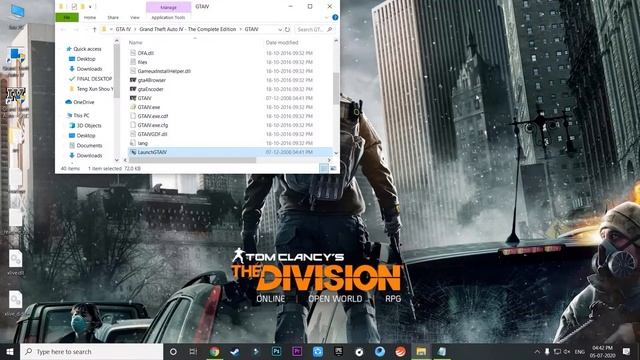Open File Explorer taskbar icon
Screen dimensions: 640x360
pos(421,351)
